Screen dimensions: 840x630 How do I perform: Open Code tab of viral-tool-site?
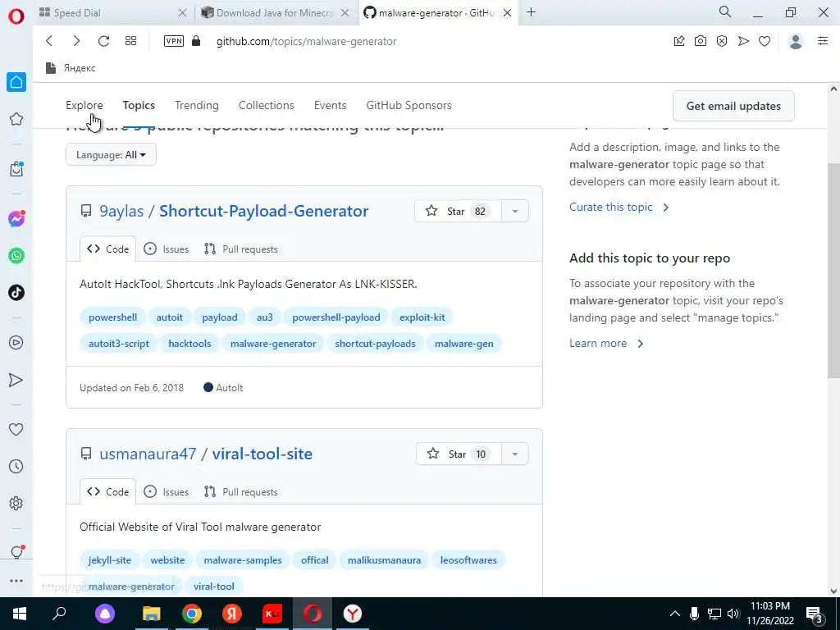pos(107,492)
